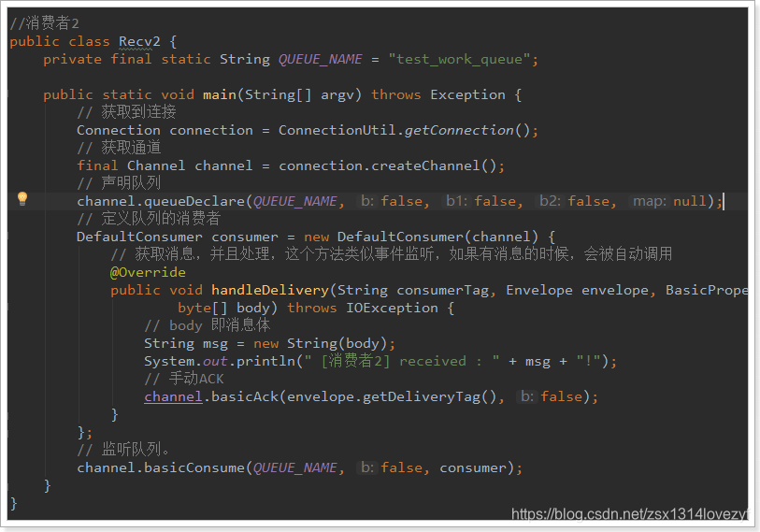760x532 pixels.
Task: Click the string "test_work_queue"
Action: pos(459,60)
